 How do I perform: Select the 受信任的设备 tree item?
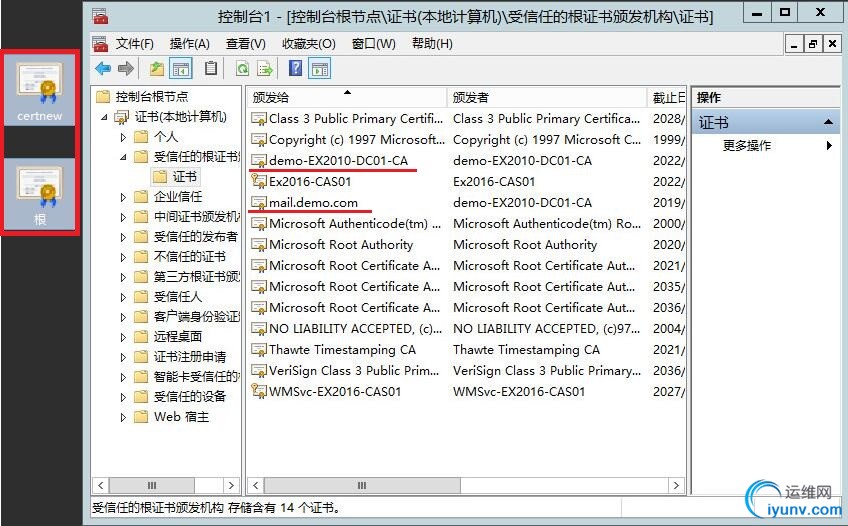190,397
